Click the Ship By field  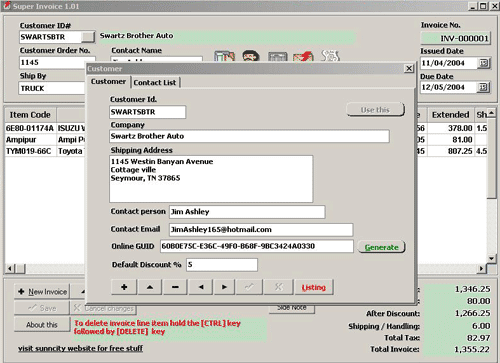[x=52, y=88]
